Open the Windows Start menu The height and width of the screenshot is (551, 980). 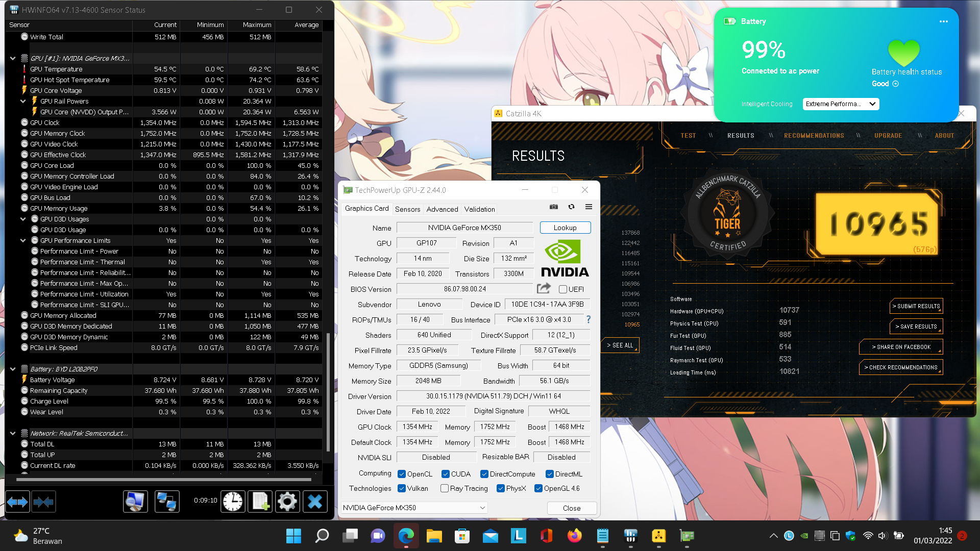293,536
